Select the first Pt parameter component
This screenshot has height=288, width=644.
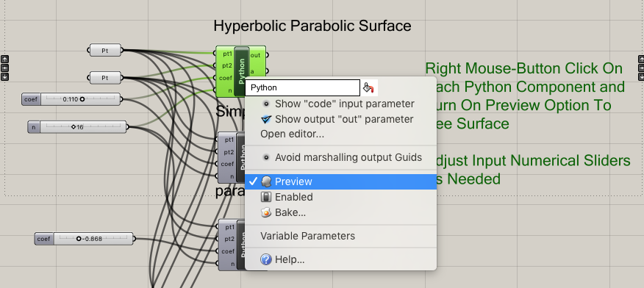click(x=105, y=51)
